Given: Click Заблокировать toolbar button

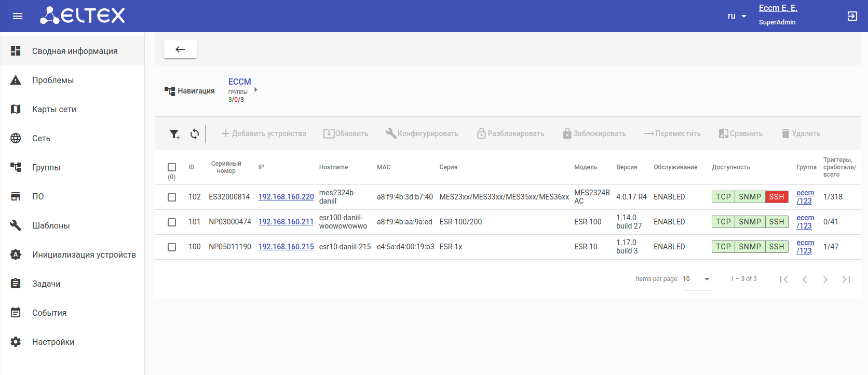Looking at the screenshot, I should click(x=594, y=133).
